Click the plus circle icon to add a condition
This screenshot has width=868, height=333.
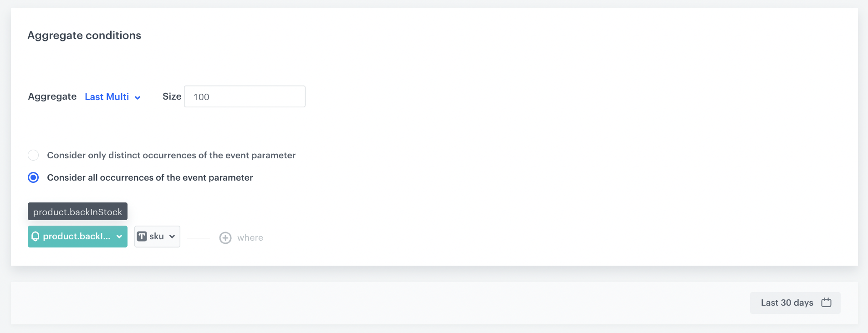pos(225,238)
